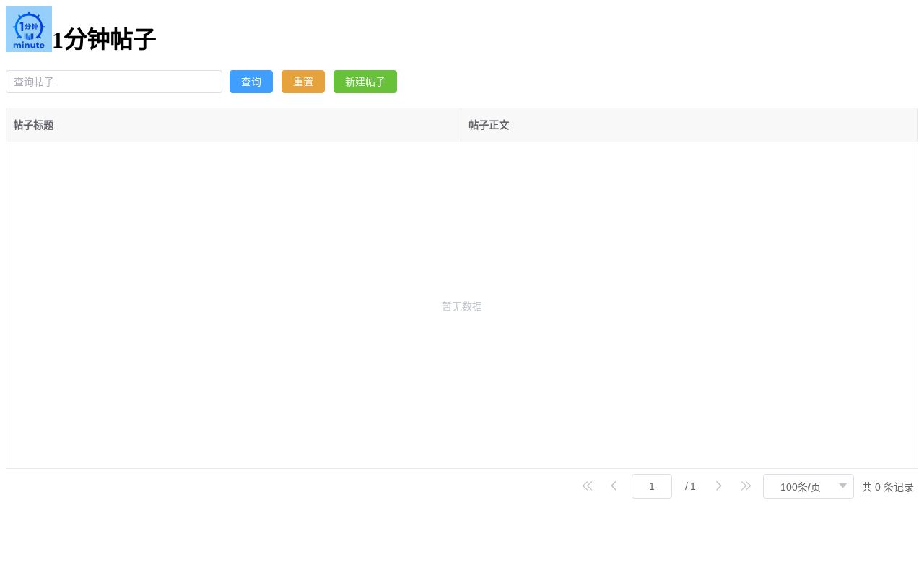Viewport: 924px width, 578px height.
Task: Click the right edge of 帖子正文 header
Action: [x=916, y=125]
